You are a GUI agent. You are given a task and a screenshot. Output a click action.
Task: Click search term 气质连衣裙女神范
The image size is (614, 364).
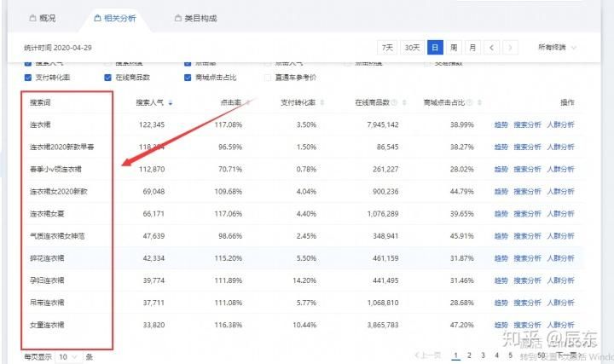(57, 236)
